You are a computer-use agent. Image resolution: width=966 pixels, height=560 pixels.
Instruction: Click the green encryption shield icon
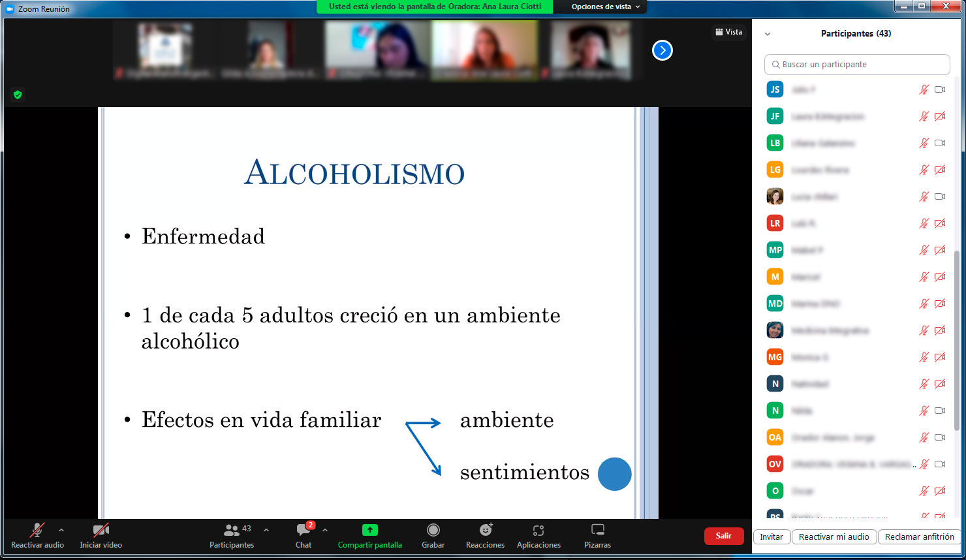pos(18,95)
